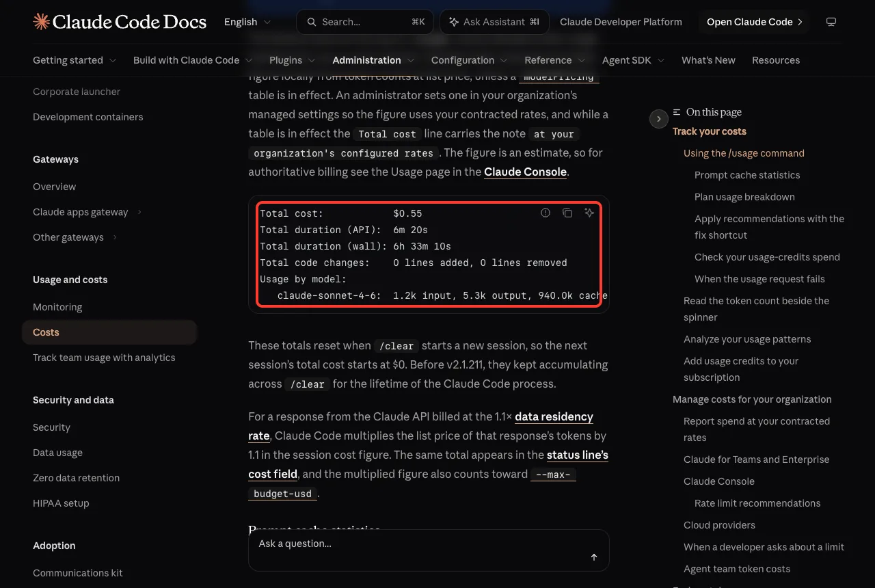Screen dimensions: 875x588
Task: Go to the What's New tab
Action: click(x=708, y=60)
